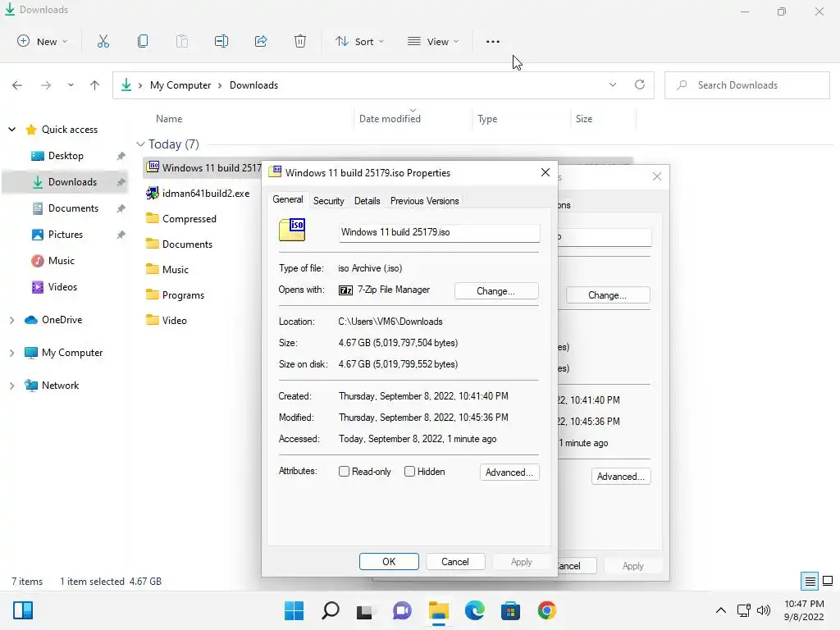The width and height of the screenshot is (840, 630).
Task: Select Music in Quick access sidebar
Action: 61,260
